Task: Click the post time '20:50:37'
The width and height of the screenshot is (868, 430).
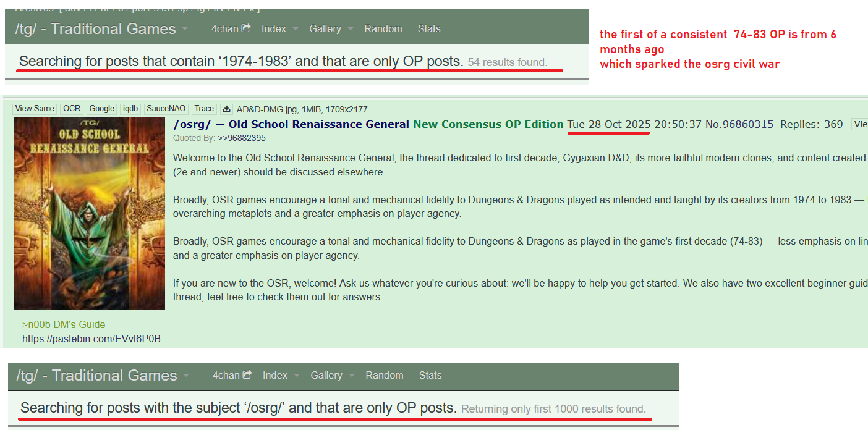Action: pyautogui.click(x=678, y=124)
